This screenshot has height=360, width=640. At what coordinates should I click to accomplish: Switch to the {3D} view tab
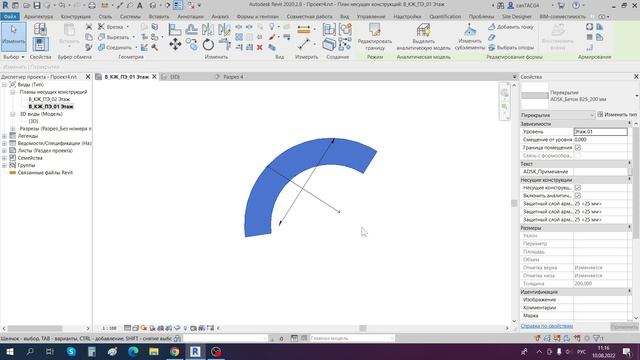(x=174, y=77)
